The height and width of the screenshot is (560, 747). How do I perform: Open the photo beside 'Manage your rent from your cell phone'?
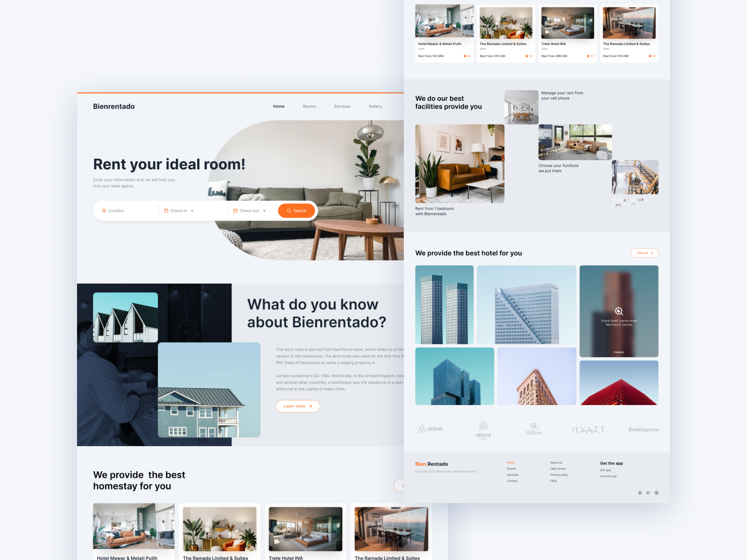point(521,107)
